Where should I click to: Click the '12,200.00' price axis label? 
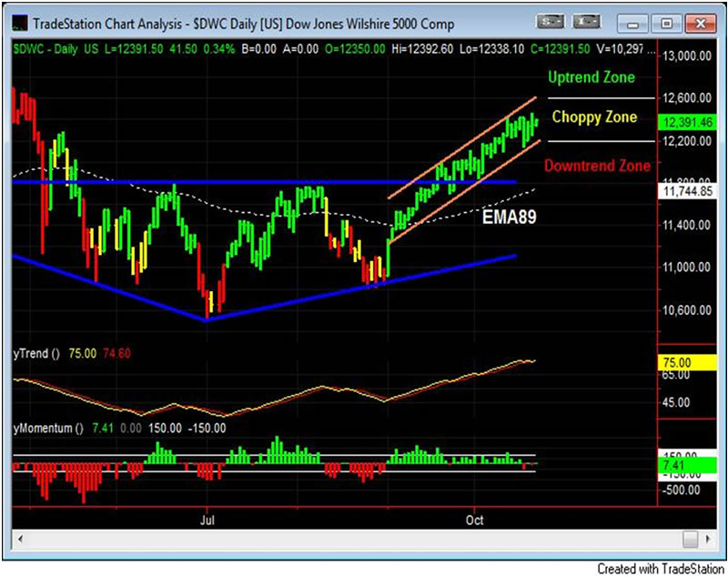(x=687, y=141)
